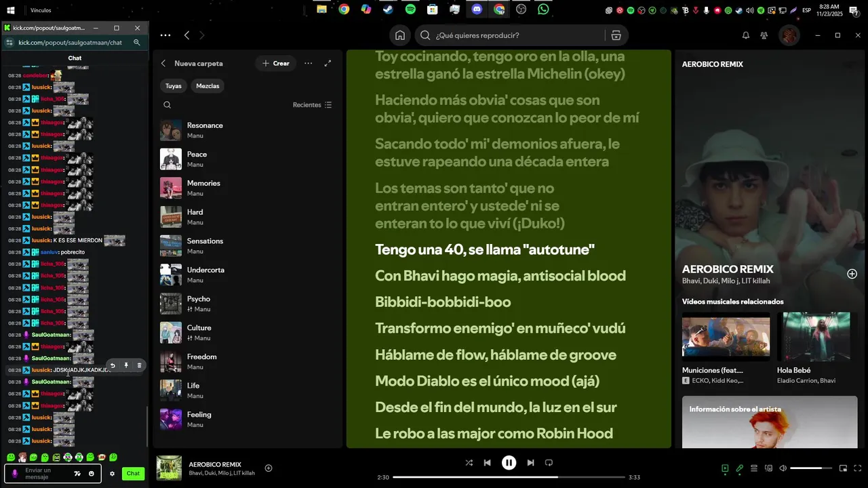Screen dimensions: 868x488
Task: Open the Hard playlist
Action: (x=248, y=217)
